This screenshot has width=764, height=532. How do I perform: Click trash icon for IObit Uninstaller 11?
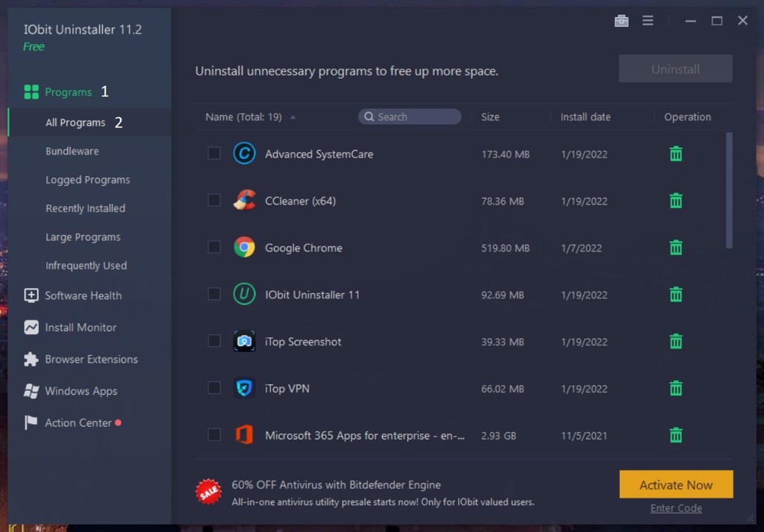(x=676, y=294)
